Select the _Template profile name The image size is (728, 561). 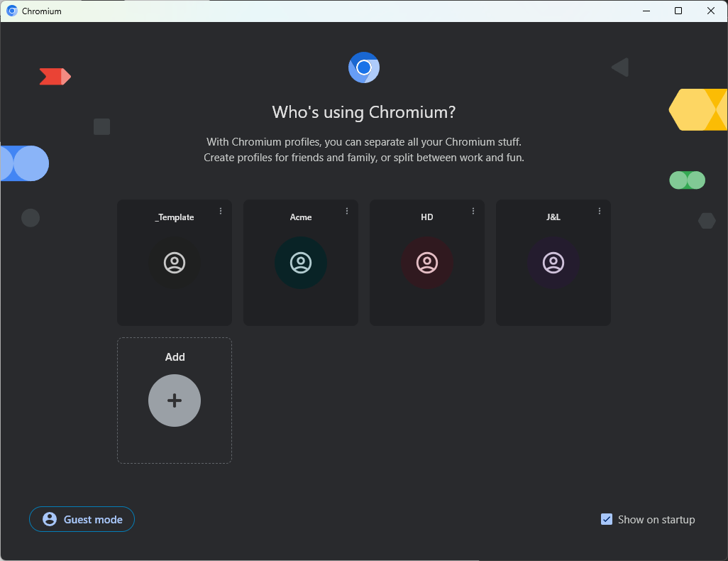click(x=175, y=217)
